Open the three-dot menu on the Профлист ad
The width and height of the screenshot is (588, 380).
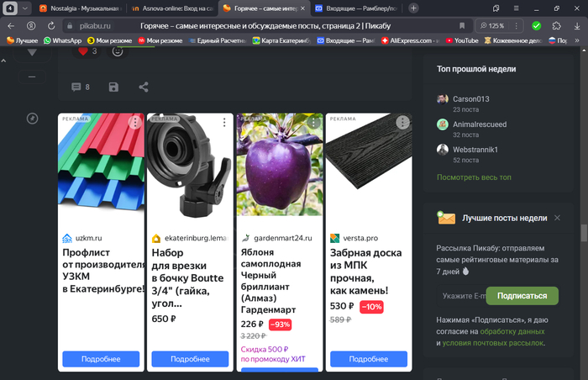pyautogui.click(x=134, y=123)
